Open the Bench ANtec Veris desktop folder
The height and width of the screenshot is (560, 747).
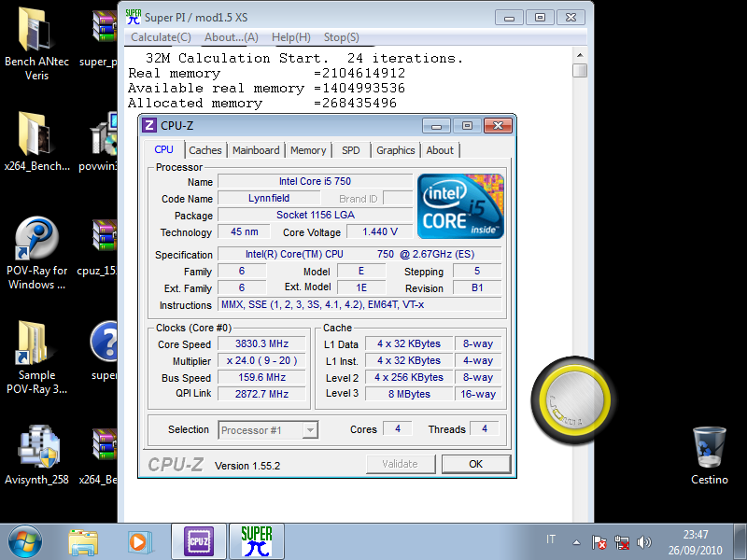(x=35, y=33)
